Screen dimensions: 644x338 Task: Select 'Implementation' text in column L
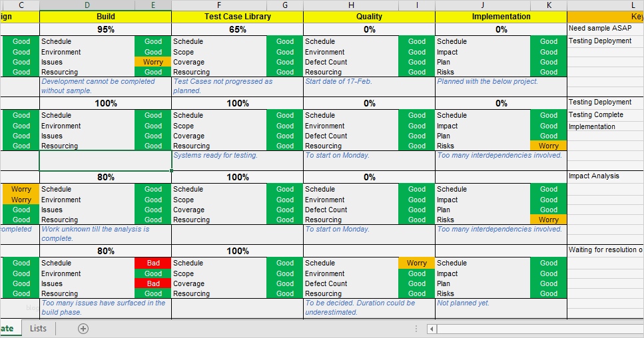(592, 126)
